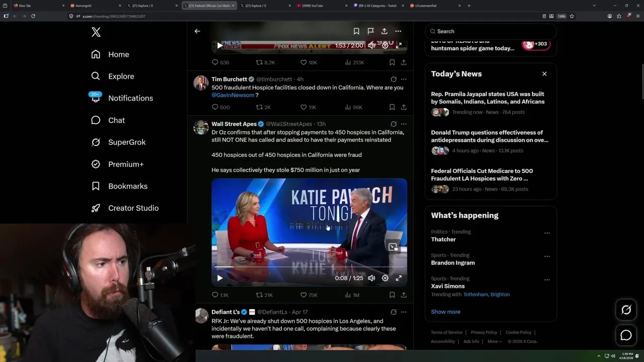644x362 pixels.
Task: Repost Wall Street Apes post
Action: 264,295
